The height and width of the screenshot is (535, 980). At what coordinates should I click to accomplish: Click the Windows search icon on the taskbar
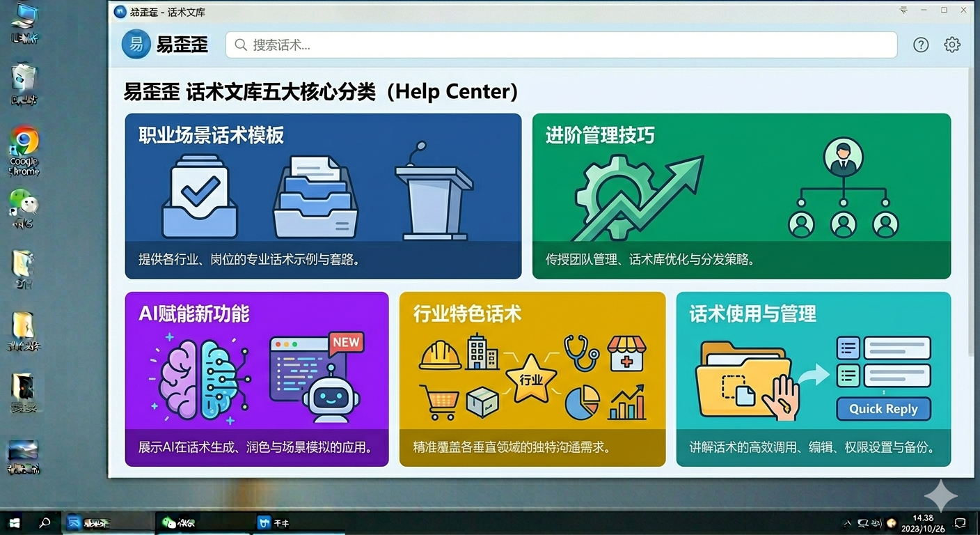[43, 522]
